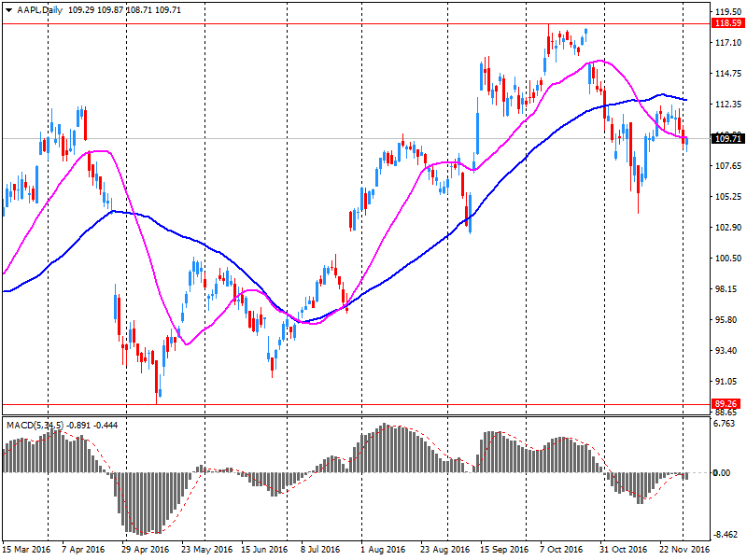The image size is (747, 560).
Task: Click the MACD zero level 0.00 label
Action: 721,473
